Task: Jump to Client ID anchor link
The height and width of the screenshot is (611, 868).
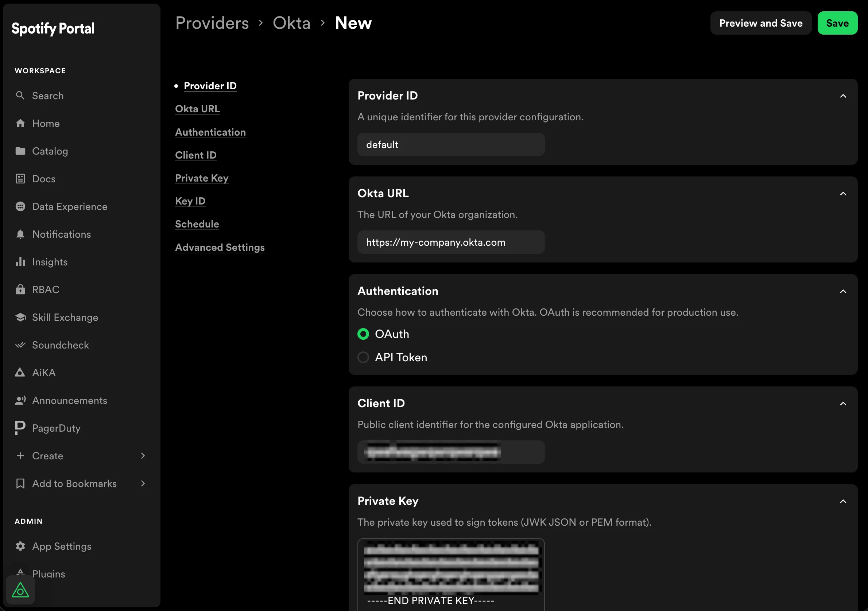Action: [x=196, y=155]
